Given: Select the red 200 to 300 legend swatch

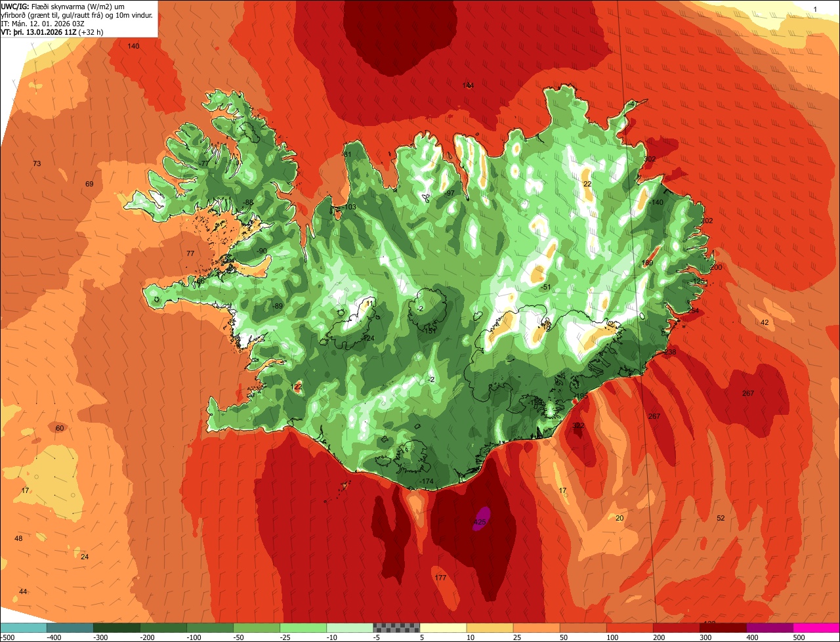Looking at the screenshot, I should (x=676, y=628).
